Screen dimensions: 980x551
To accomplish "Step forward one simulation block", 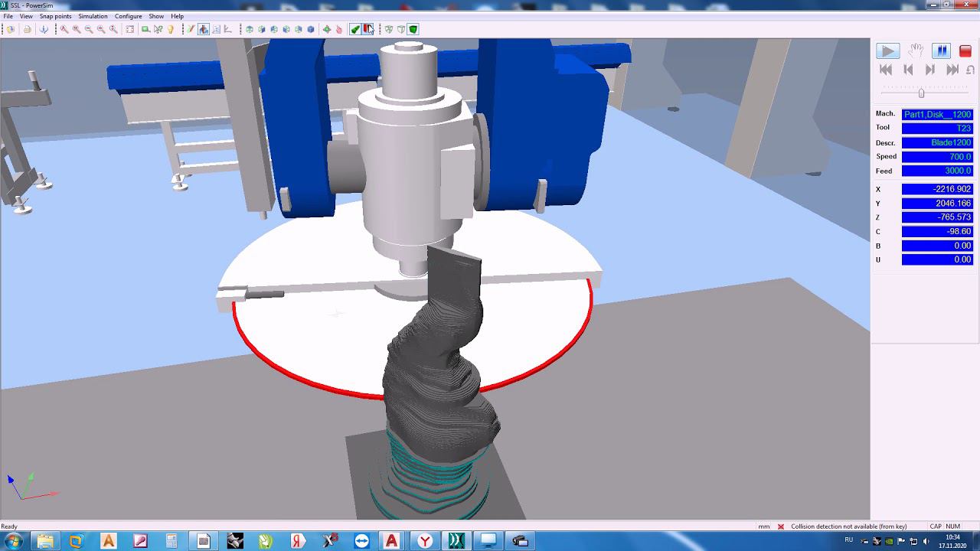I will 930,70.
